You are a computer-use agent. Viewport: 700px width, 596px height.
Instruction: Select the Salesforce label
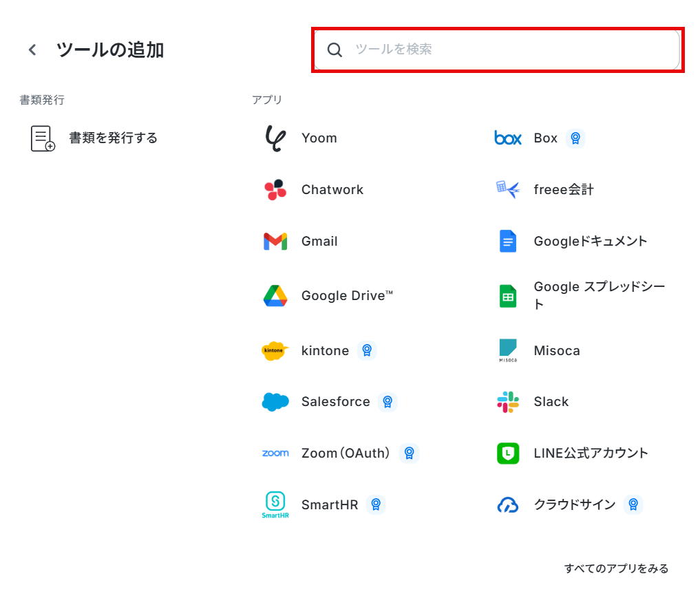[x=336, y=402]
